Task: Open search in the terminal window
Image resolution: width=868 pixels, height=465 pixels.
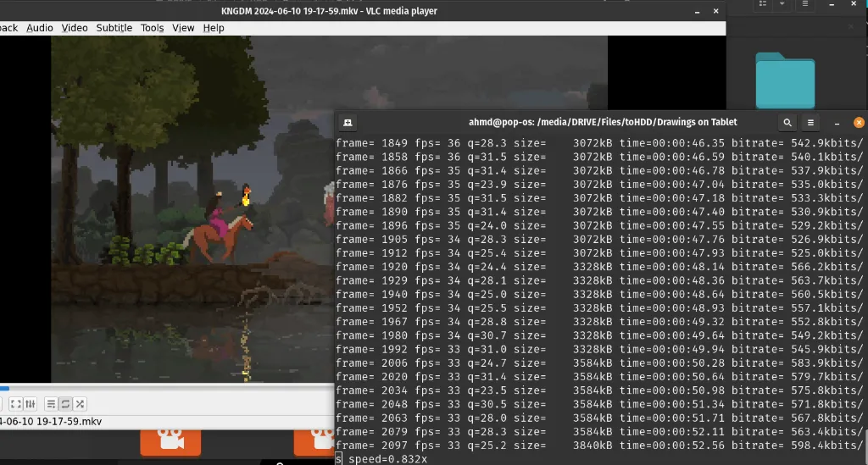Action: coord(787,123)
